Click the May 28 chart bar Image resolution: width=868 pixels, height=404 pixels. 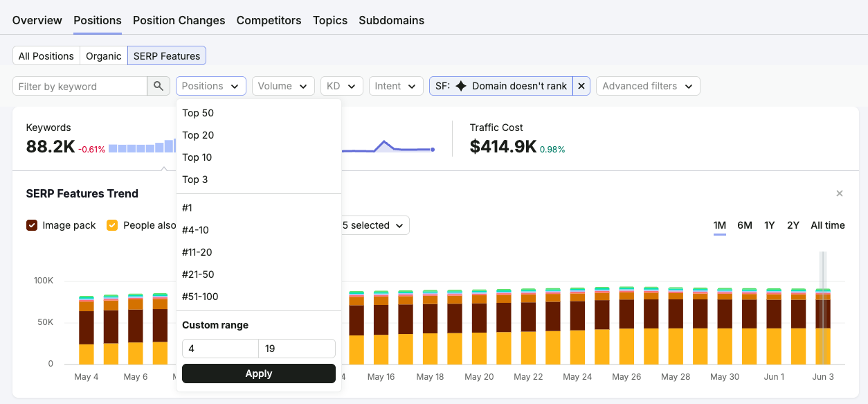click(x=676, y=326)
